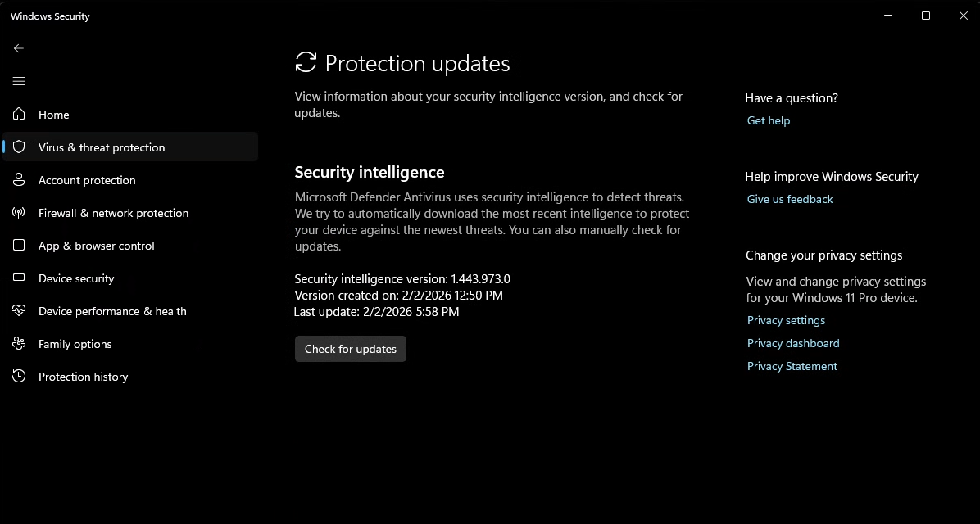The image size is (980, 524).
Task: Open the Privacy dashboard link
Action: click(x=793, y=343)
